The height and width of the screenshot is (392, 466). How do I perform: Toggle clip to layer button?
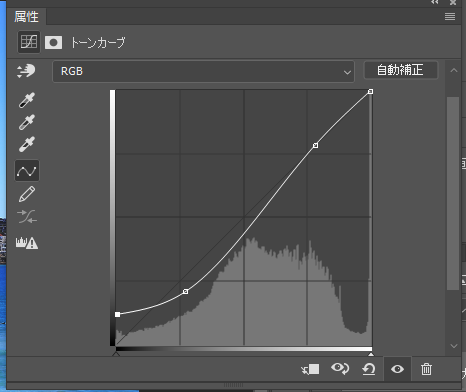click(310, 369)
